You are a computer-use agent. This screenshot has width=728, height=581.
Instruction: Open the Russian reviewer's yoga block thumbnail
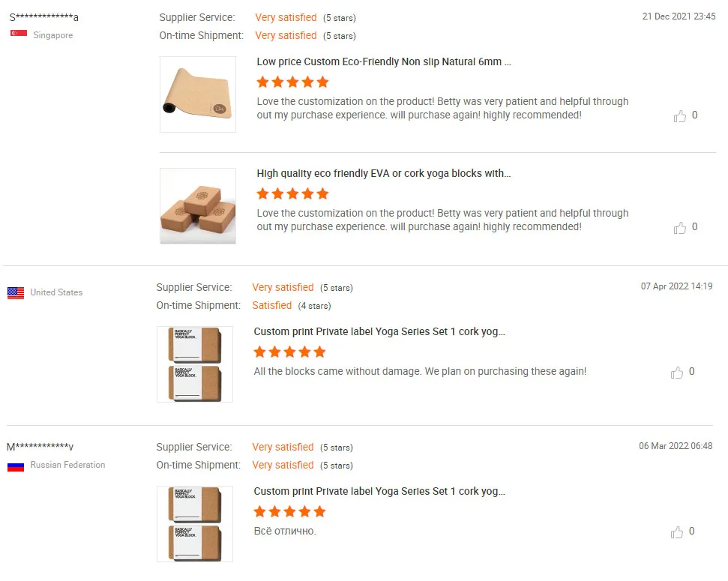pos(195,524)
